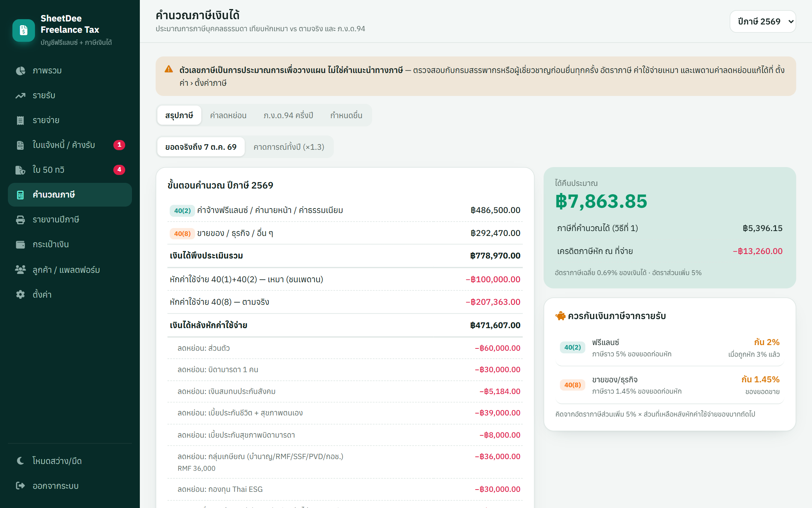Image resolution: width=812 pixels, height=508 pixels.
Task: Click the กัน 1.45% rate text
Action: (x=760, y=379)
